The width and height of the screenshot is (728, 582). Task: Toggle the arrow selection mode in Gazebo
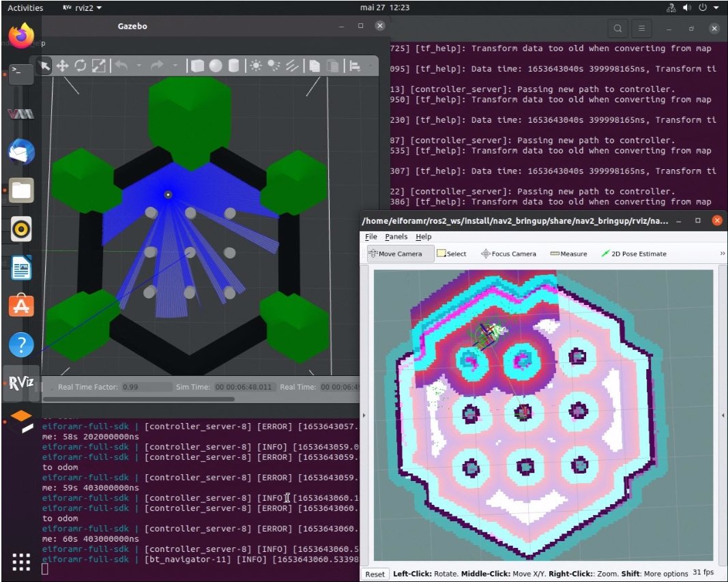(44, 66)
